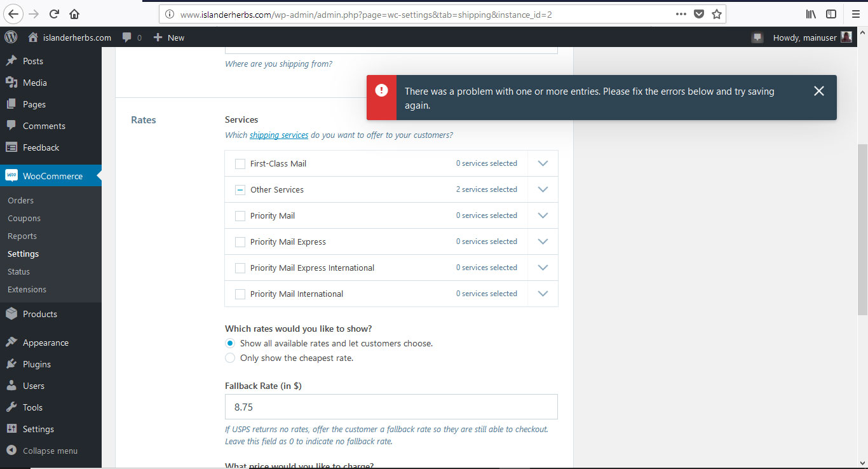Open WooCommerce Settings submenu item
The image size is (868, 469).
pos(23,254)
